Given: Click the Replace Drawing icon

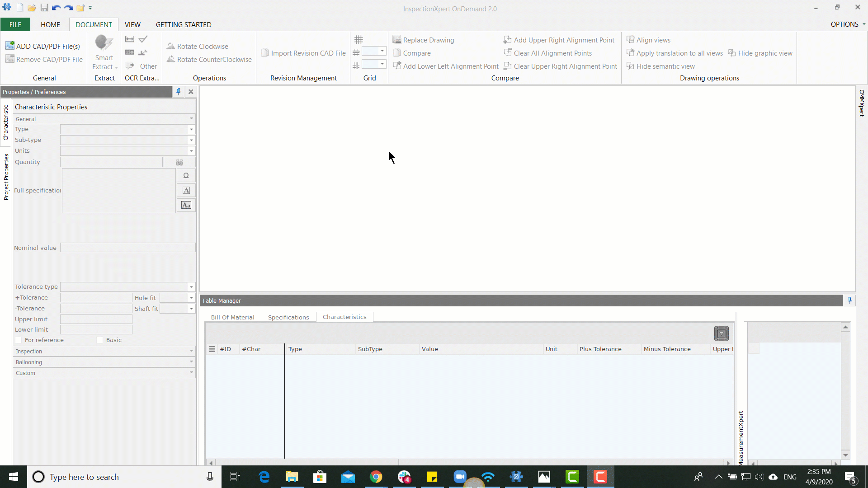Looking at the screenshot, I should pos(396,39).
